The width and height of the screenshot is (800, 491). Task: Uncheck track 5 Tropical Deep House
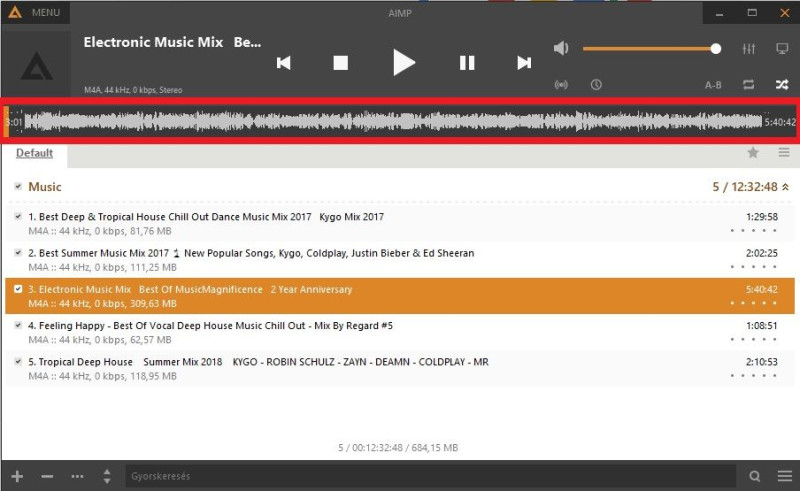pyautogui.click(x=18, y=361)
